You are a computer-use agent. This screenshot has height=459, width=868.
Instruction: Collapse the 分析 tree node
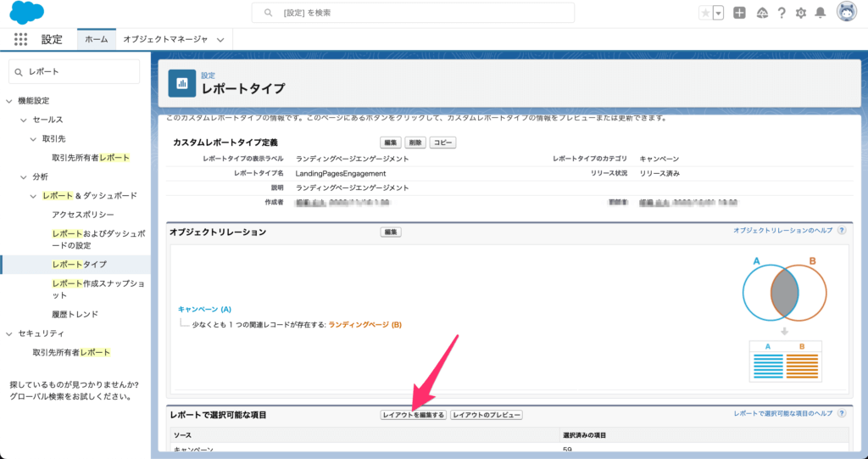click(23, 176)
